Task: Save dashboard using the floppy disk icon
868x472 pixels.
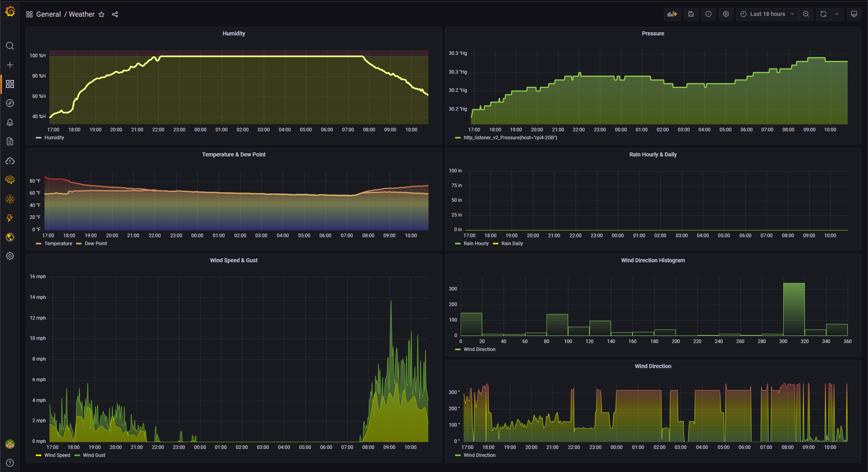Action: click(691, 14)
